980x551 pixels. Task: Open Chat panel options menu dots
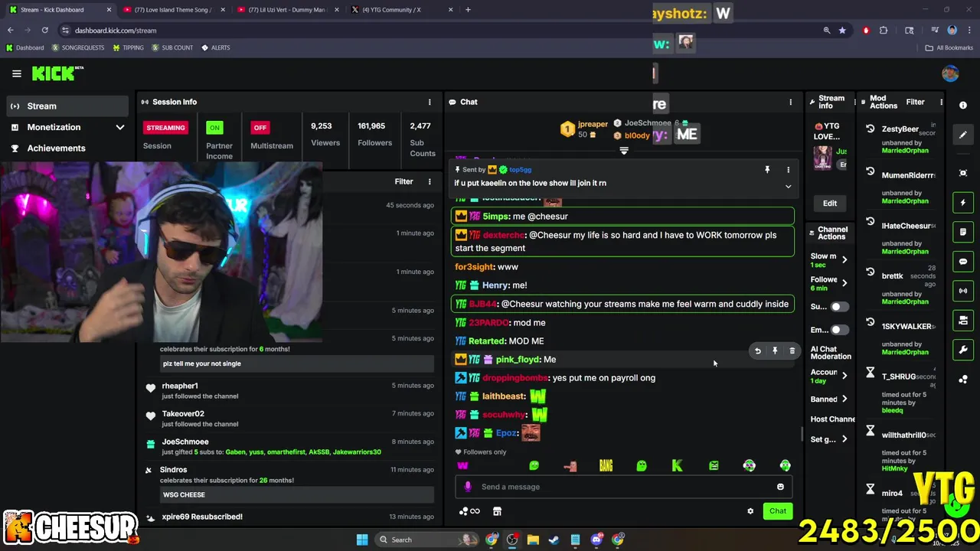coord(790,102)
